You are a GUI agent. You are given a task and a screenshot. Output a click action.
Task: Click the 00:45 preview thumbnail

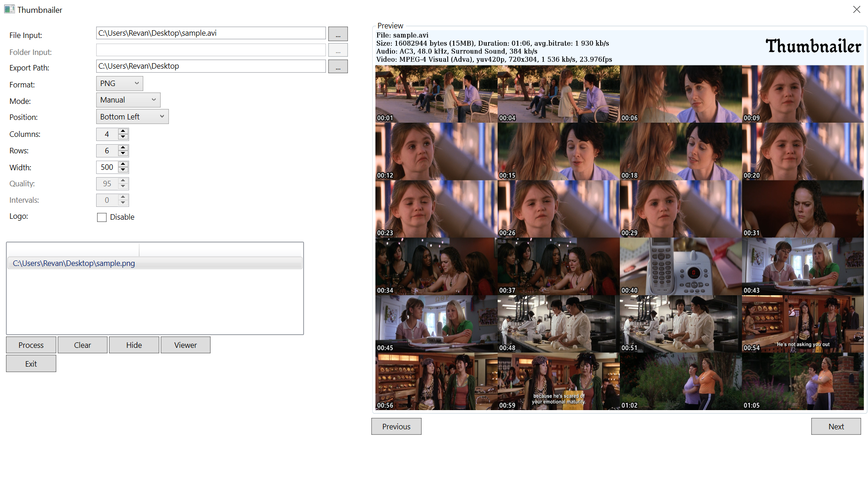click(436, 324)
